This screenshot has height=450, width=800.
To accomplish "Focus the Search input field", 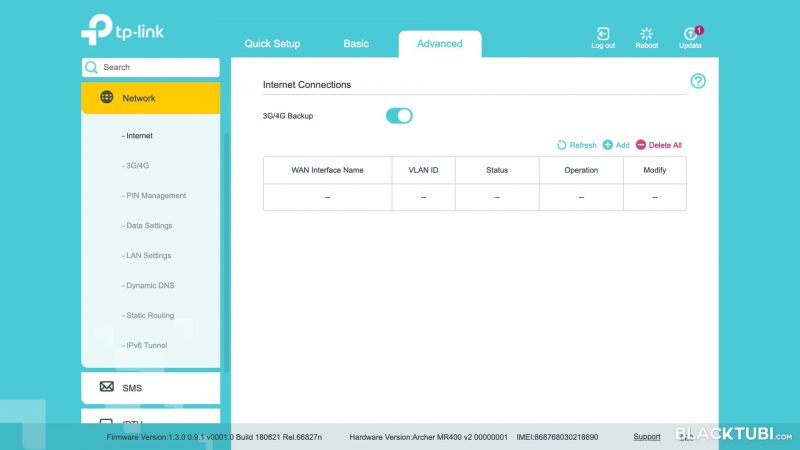I will pyautogui.click(x=151, y=67).
